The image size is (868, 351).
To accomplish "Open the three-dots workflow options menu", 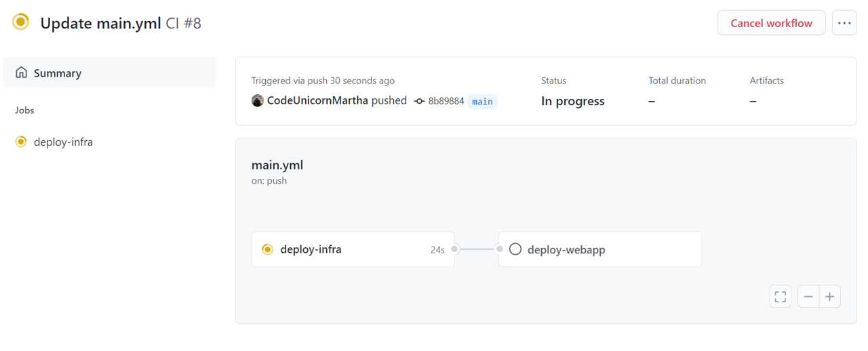I will click(844, 23).
